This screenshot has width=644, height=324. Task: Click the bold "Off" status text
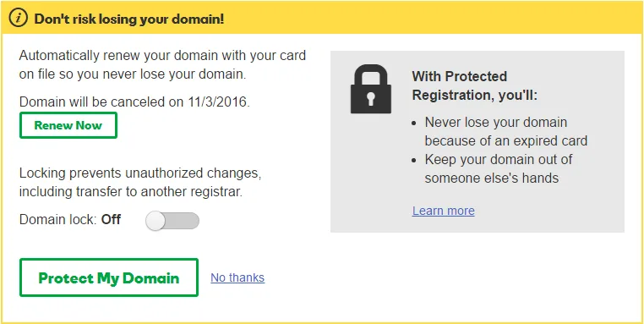111,220
